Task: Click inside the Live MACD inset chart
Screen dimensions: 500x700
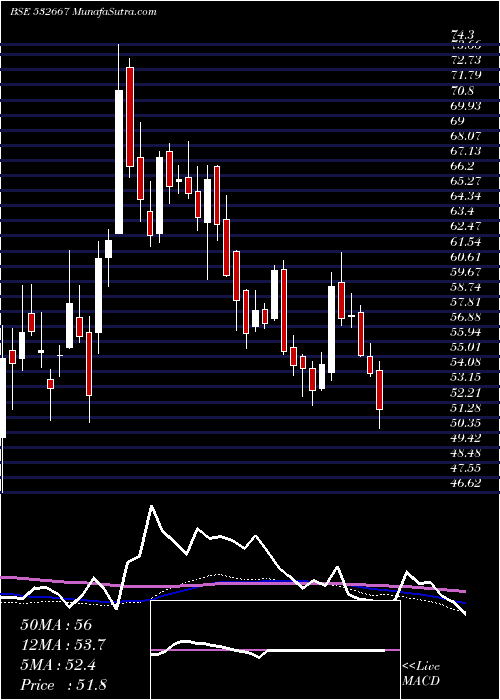Action: coord(275,650)
